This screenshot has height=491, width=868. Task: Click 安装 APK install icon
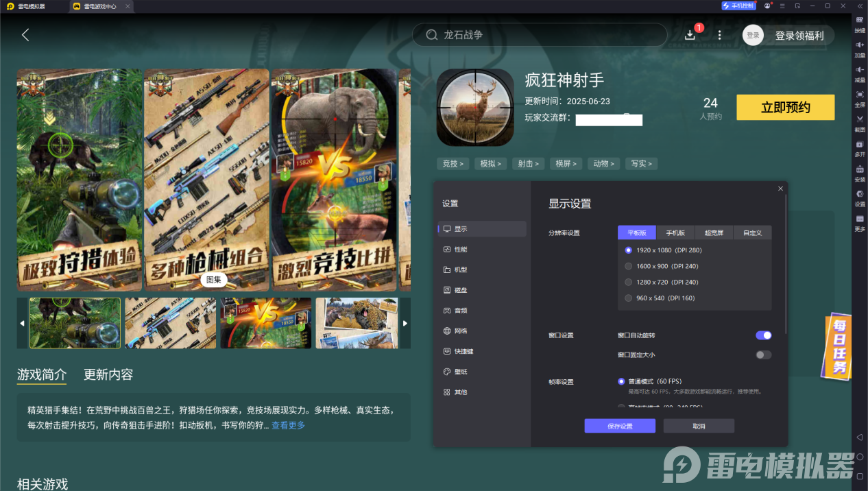pyautogui.click(x=860, y=173)
